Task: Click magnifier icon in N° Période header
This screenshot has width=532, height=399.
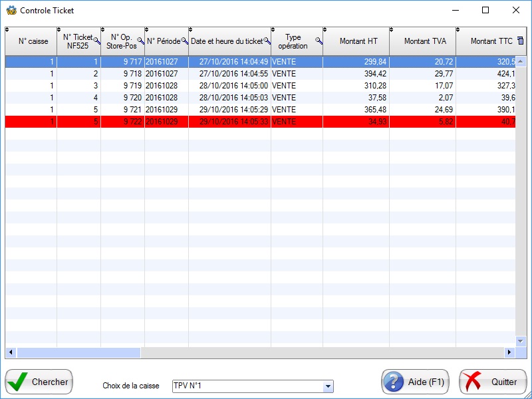Action: point(184,41)
